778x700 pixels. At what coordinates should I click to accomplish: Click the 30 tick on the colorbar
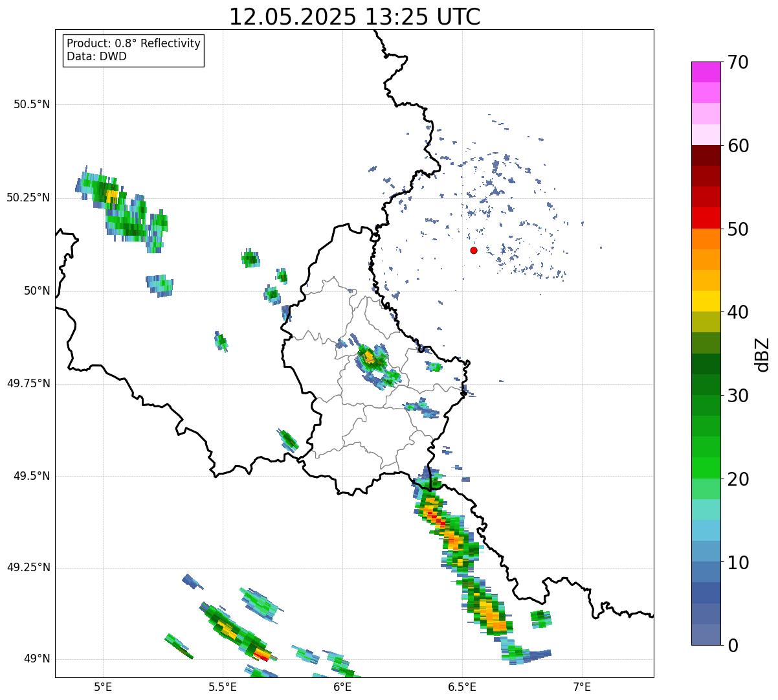[x=739, y=396]
